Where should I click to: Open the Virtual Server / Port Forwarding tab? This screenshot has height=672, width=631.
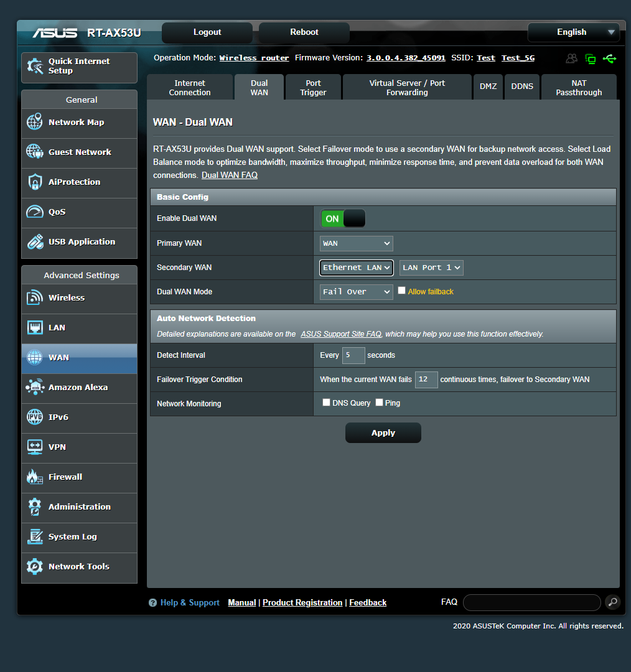(x=407, y=86)
